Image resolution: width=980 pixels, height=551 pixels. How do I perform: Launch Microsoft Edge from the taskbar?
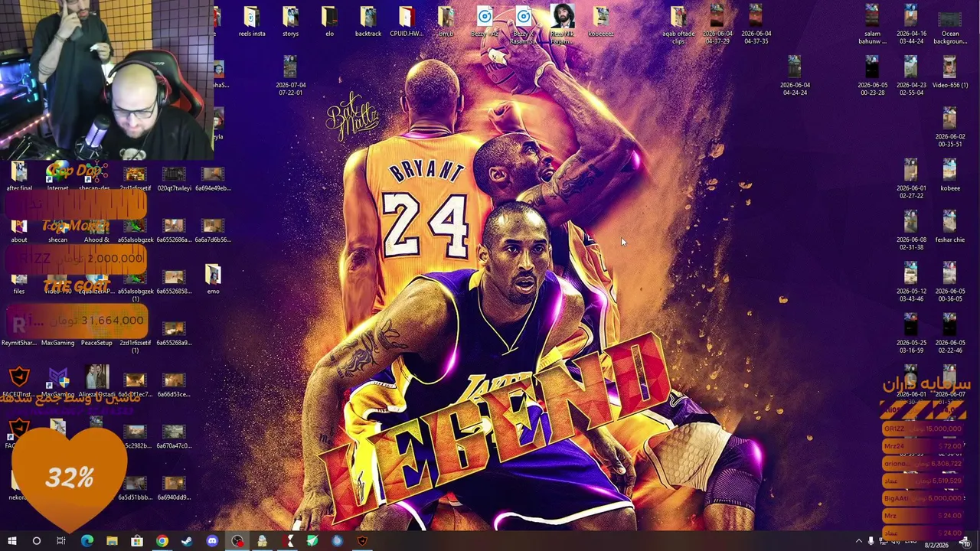[87, 541]
